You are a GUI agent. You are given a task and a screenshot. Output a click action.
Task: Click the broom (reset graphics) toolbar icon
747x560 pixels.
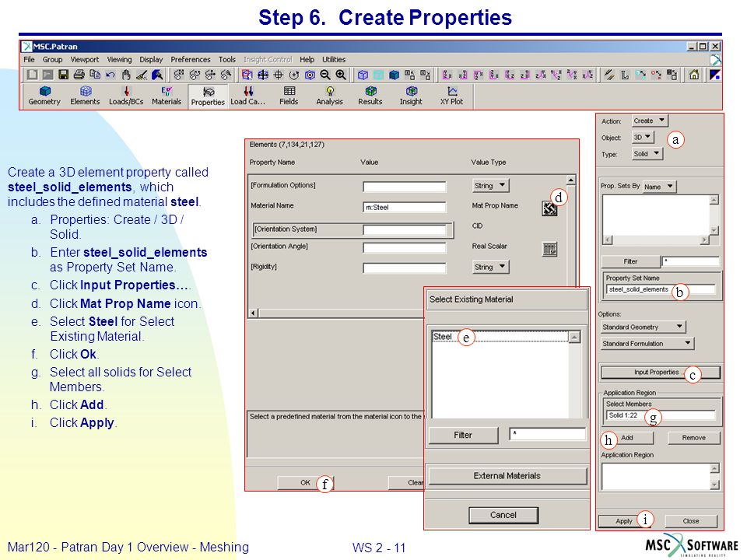[x=142, y=75]
